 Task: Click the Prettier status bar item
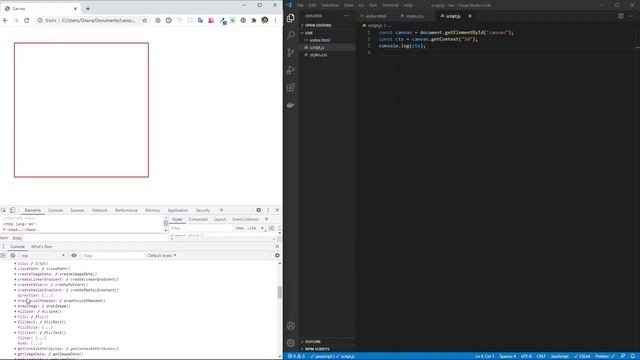point(605,356)
